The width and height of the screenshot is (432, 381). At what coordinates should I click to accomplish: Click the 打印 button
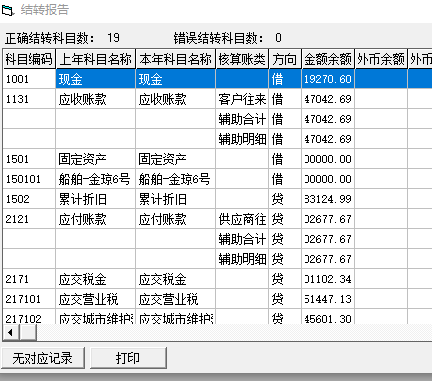pos(128,358)
